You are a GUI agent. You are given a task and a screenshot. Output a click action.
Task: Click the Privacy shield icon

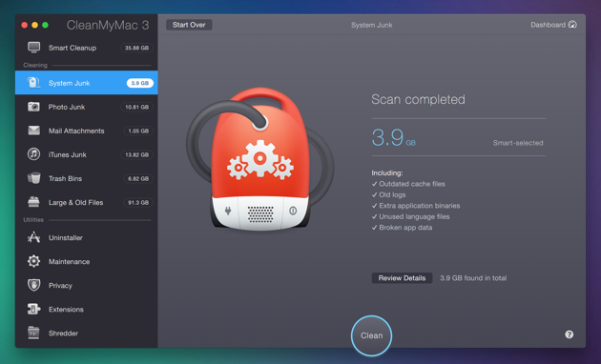click(x=33, y=285)
